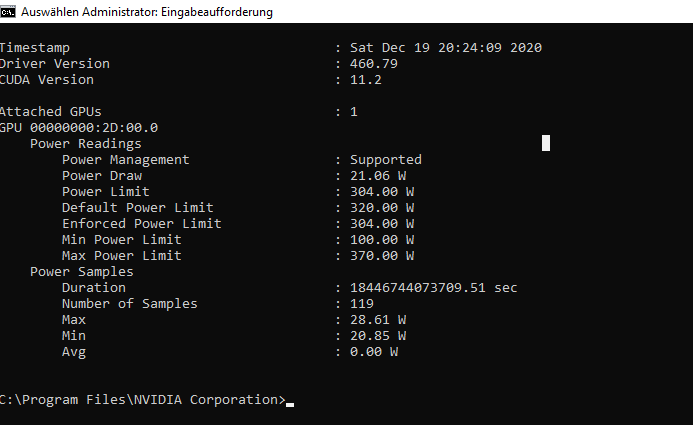
Task: Click the Driver Version value 460.79
Action: [x=373, y=64]
